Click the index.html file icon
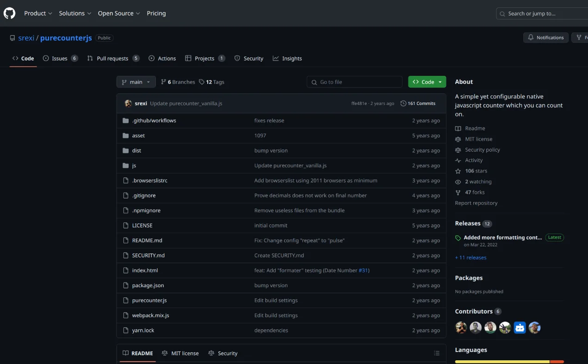 click(x=125, y=270)
